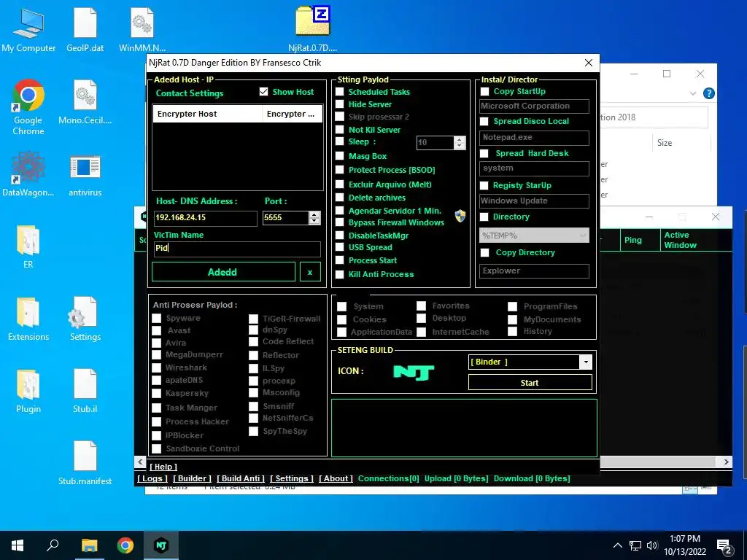
Task: Show hidden system tray icons
Action: (x=617, y=545)
